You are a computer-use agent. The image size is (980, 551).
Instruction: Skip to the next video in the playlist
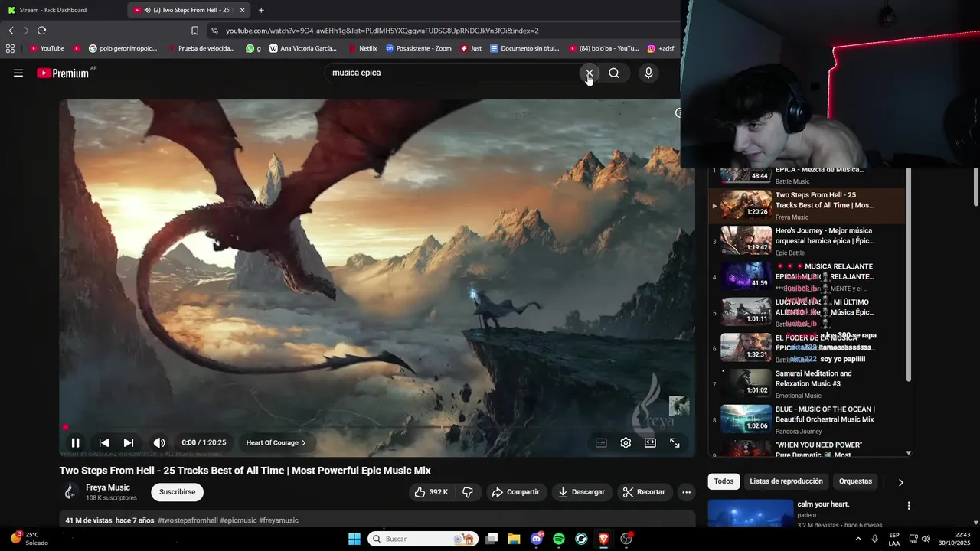(x=129, y=442)
